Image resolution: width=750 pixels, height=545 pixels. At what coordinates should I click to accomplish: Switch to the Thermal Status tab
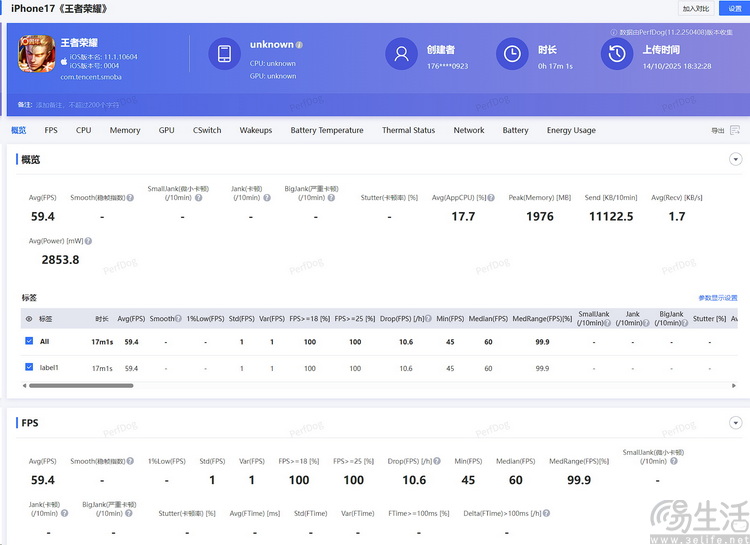click(408, 130)
